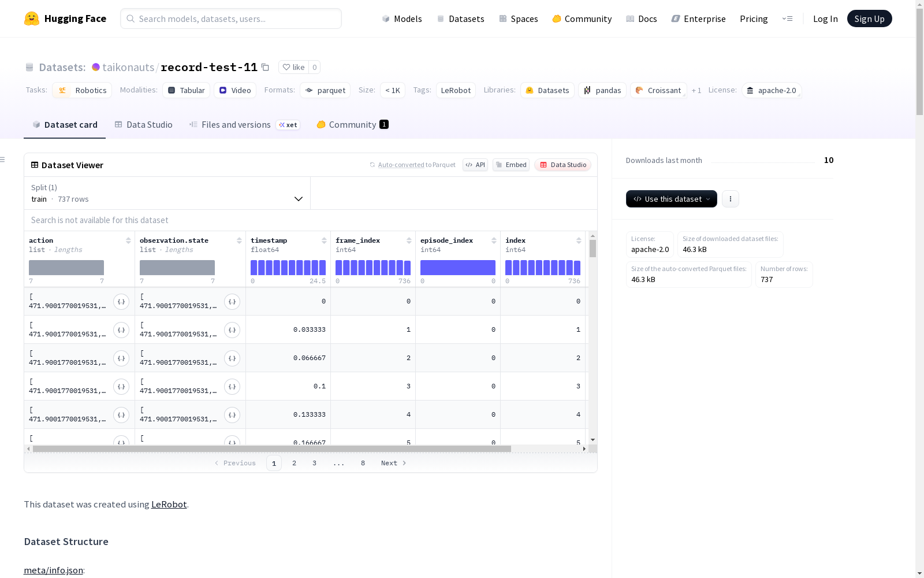The width and height of the screenshot is (924, 578).
Task: Click the Sign Up button
Action: coord(870,18)
